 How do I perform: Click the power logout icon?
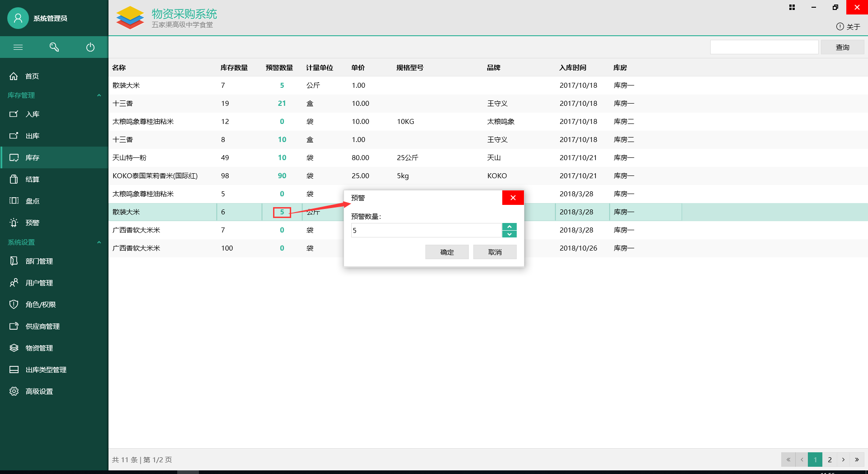90,47
